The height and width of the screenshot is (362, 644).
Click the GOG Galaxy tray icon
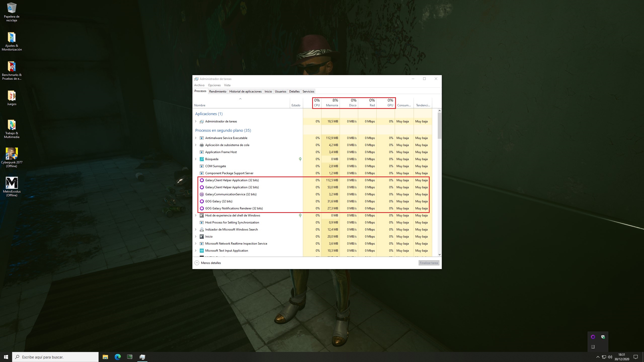coord(593,337)
